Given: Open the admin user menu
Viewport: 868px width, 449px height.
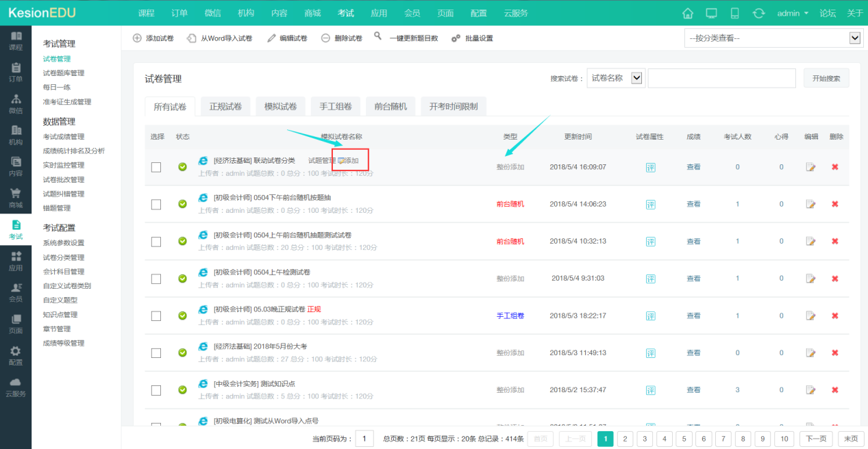Looking at the screenshot, I should pyautogui.click(x=793, y=13).
